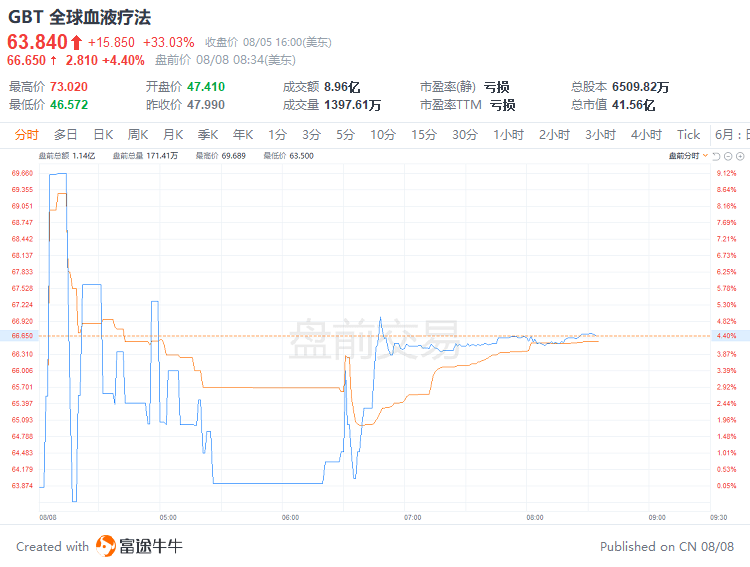Click the 69.660 price axis label
750x567 pixels.
click(x=22, y=173)
